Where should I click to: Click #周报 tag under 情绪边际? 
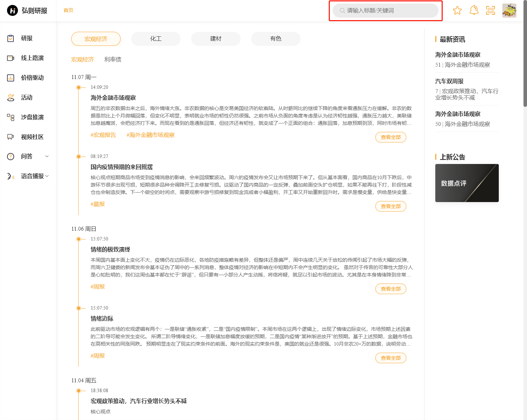click(98, 356)
